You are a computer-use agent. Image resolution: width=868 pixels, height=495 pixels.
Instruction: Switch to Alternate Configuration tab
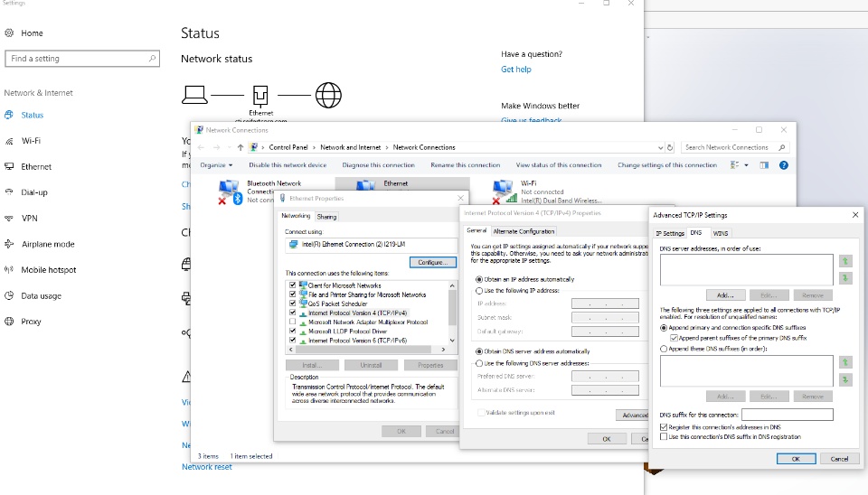pyautogui.click(x=524, y=231)
